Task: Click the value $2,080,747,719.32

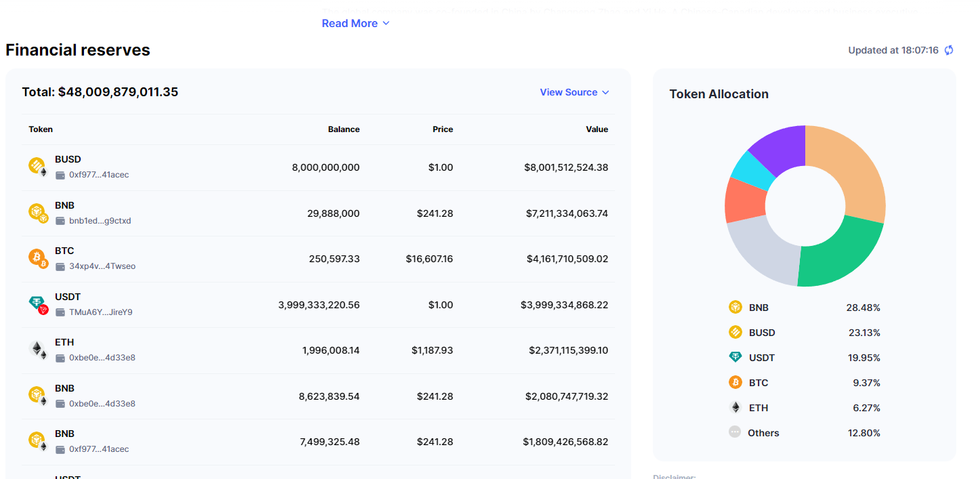Action: [x=567, y=396]
